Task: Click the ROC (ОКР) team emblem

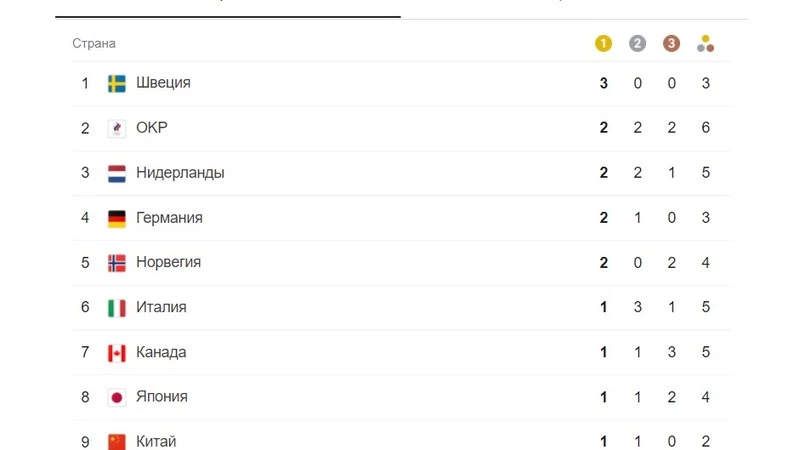Action: tap(117, 128)
